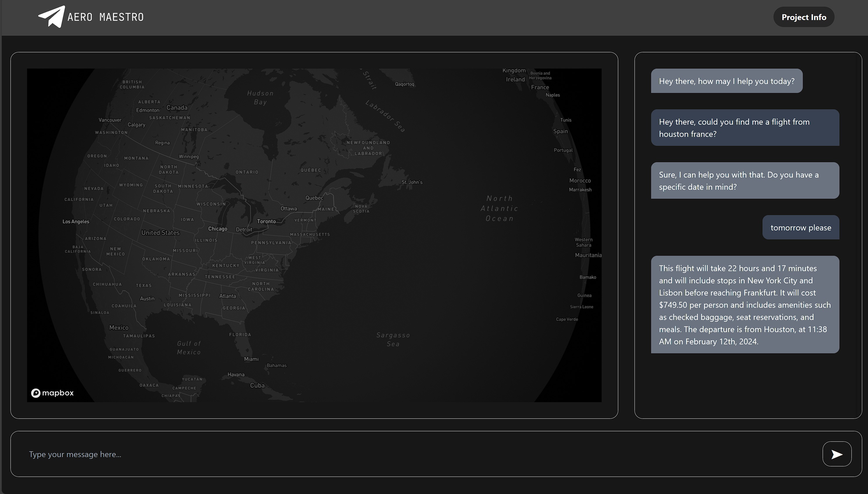This screenshot has width=868, height=494.
Task: Focus the 'Type your message here' input
Action: tap(407, 454)
